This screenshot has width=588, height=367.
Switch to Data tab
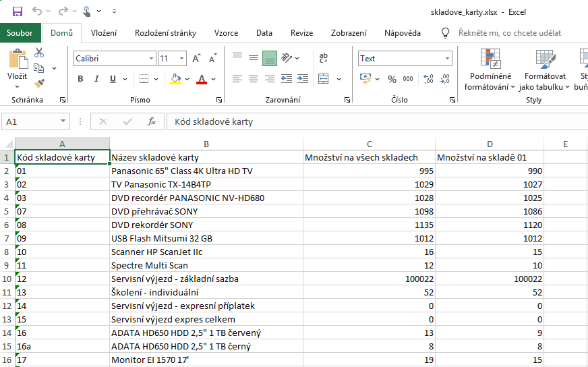pyautogui.click(x=264, y=33)
